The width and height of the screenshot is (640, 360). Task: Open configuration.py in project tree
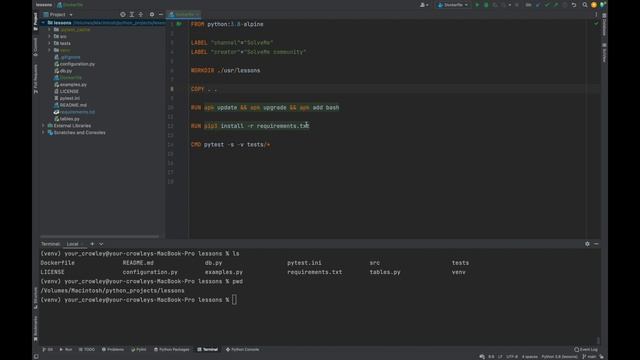click(x=77, y=64)
